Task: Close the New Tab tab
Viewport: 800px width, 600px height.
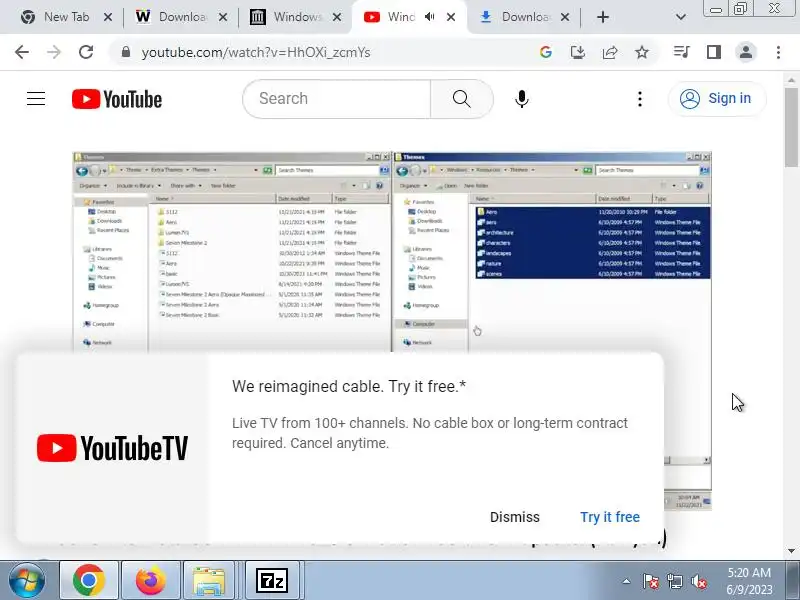Action: (108, 17)
